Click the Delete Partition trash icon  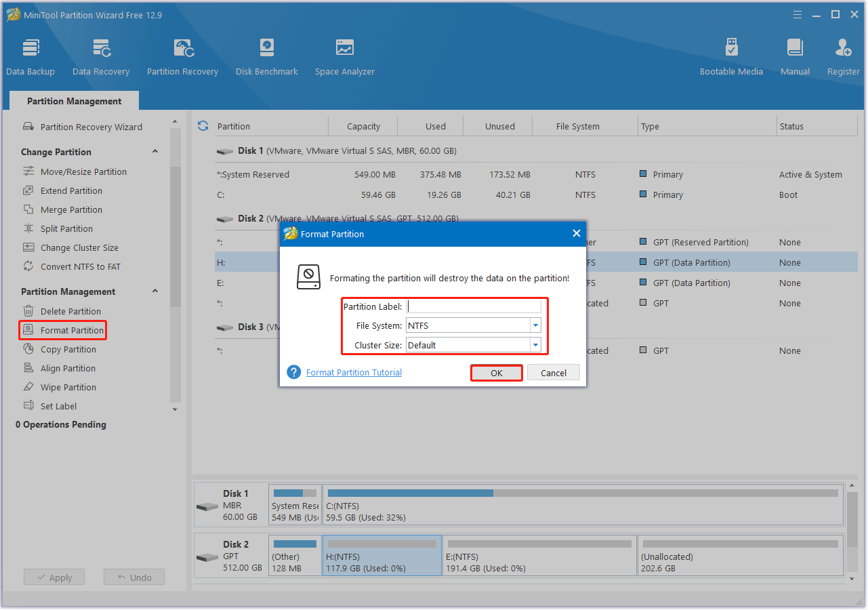pos(28,311)
